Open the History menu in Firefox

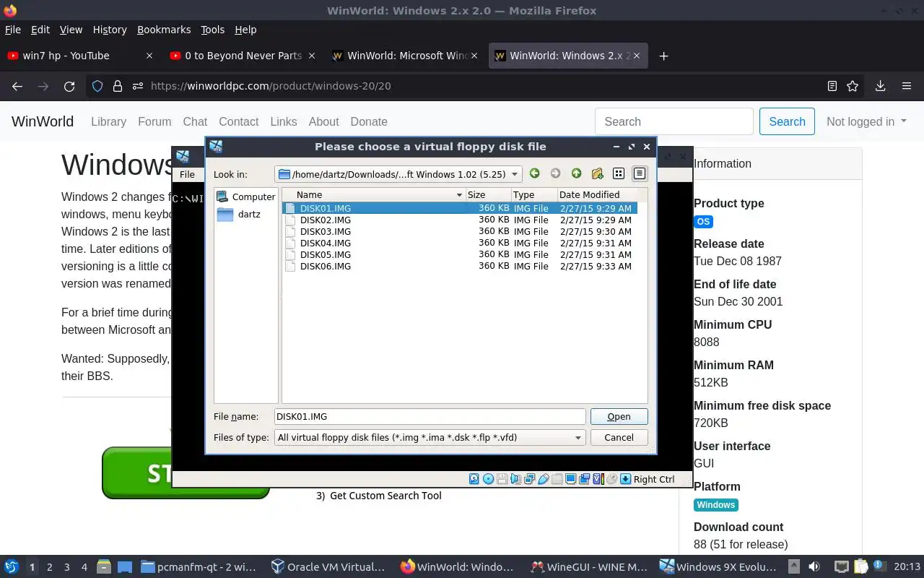(110, 30)
